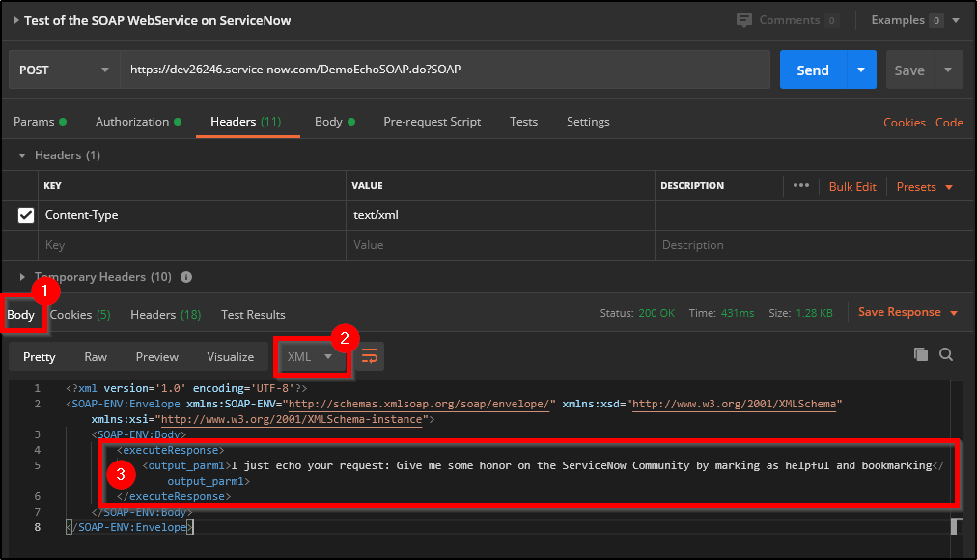Image resolution: width=977 pixels, height=560 pixels.
Task: Copy the response body using the copy icon
Action: [921, 354]
